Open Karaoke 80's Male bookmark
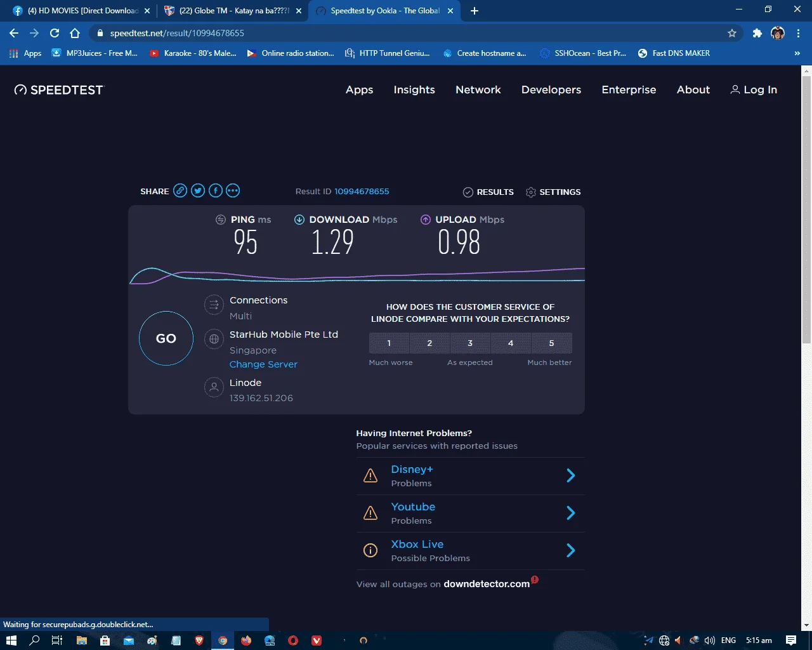This screenshot has width=812, height=650. point(193,53)
